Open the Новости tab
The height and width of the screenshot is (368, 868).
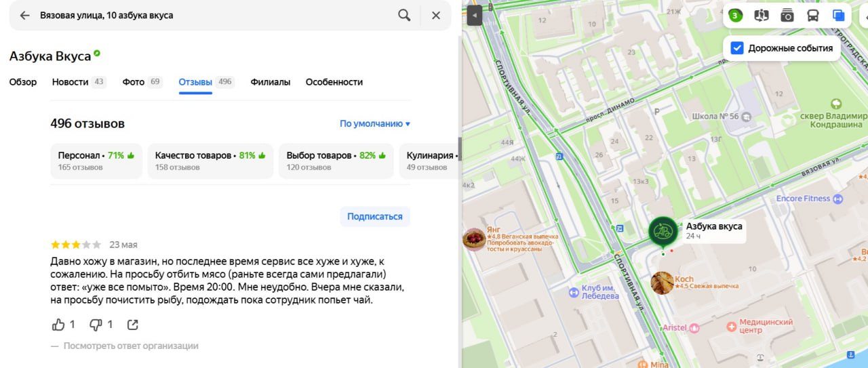tap(71, 82)
